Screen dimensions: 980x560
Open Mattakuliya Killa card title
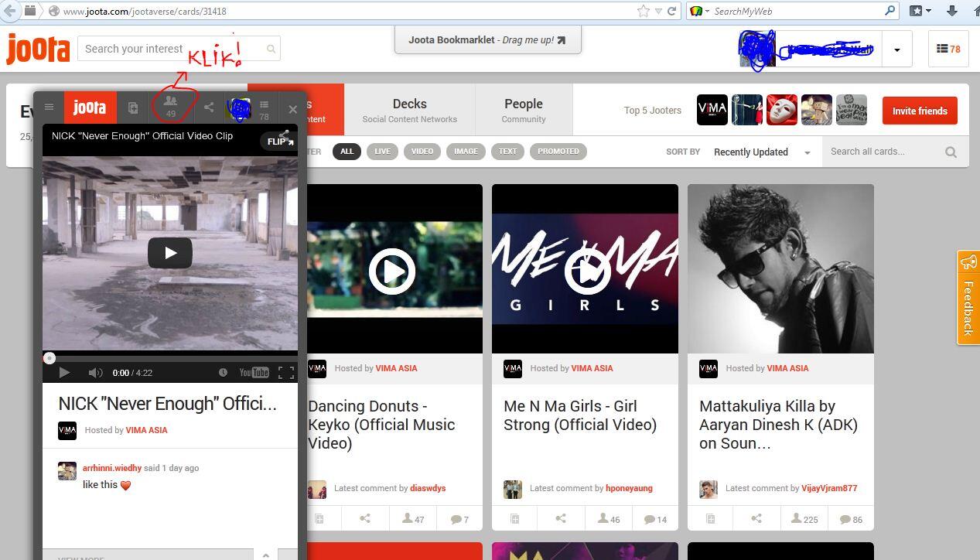pyautogui.click(x=778, y=425)
